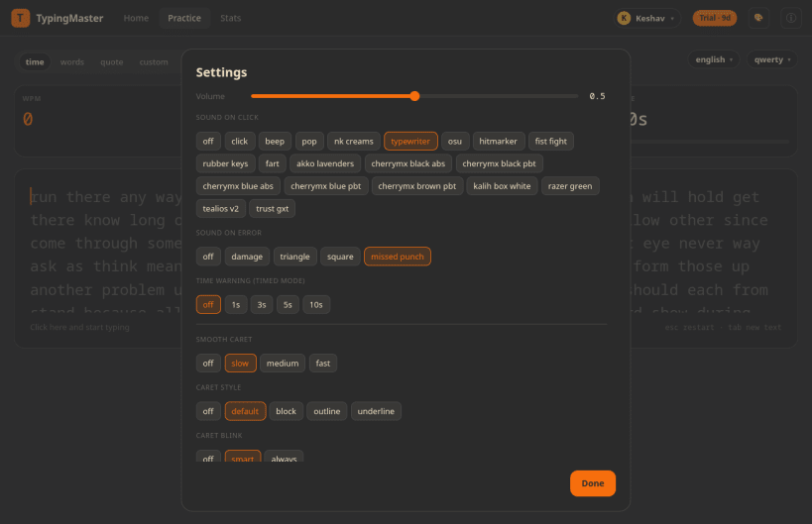Set time warning to 3s
Screen dimensions: 812x524
point(262,305)
